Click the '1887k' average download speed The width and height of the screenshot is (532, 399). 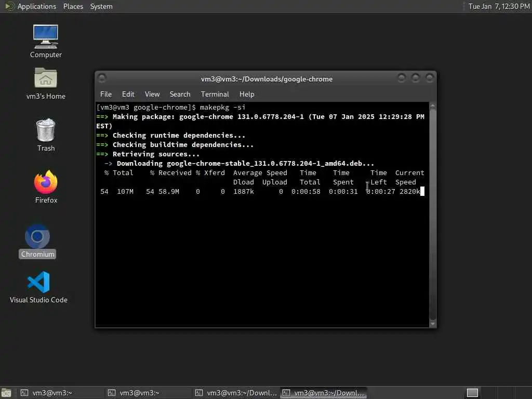(243, 191)
